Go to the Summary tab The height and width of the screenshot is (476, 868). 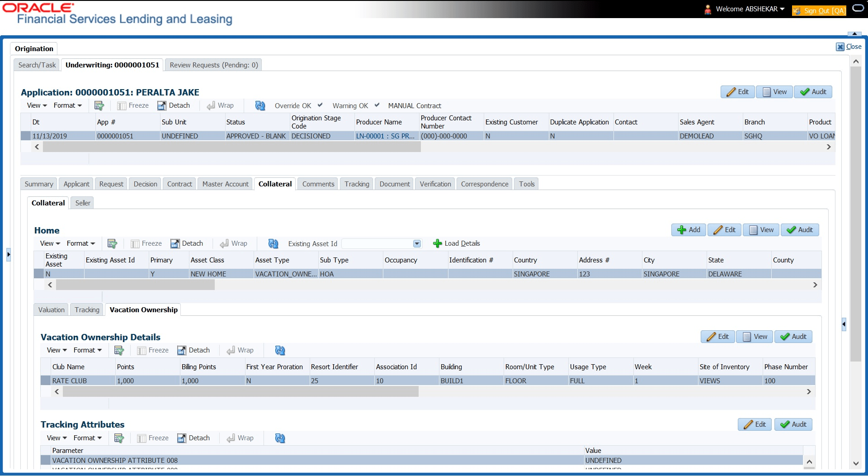(39, 184)
